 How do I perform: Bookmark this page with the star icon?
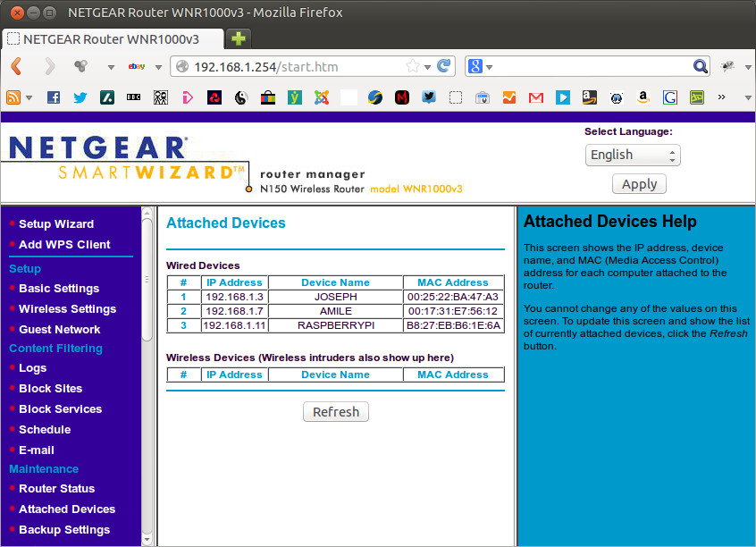[x=413, y=66]
